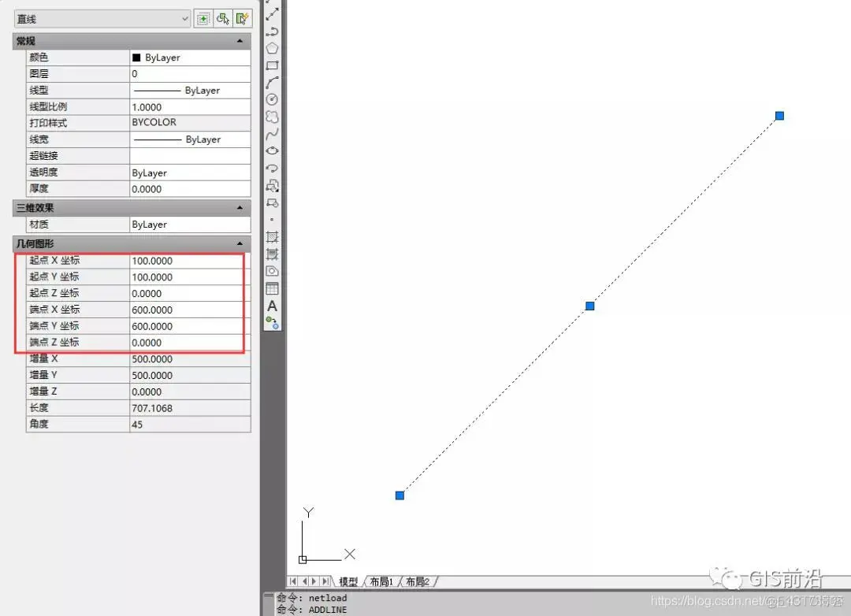The image size is (851, 616).
Task: Select the Spline tool
Action: 272,133
